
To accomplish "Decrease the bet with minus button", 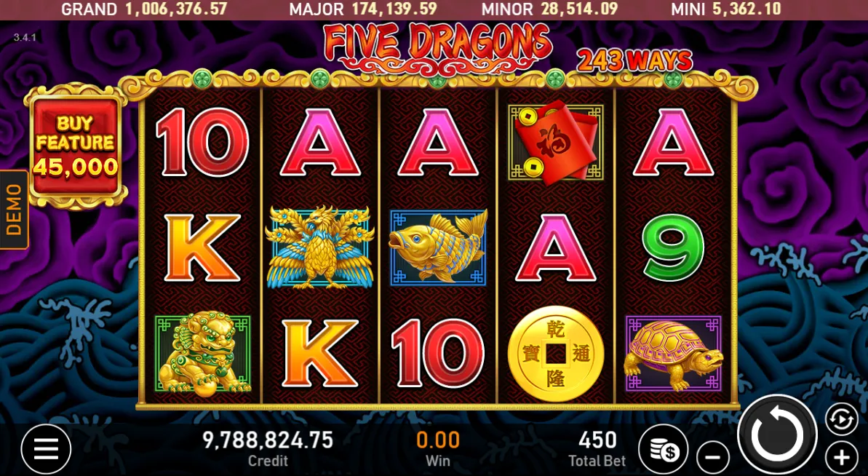I will click(x=713, y=458).
